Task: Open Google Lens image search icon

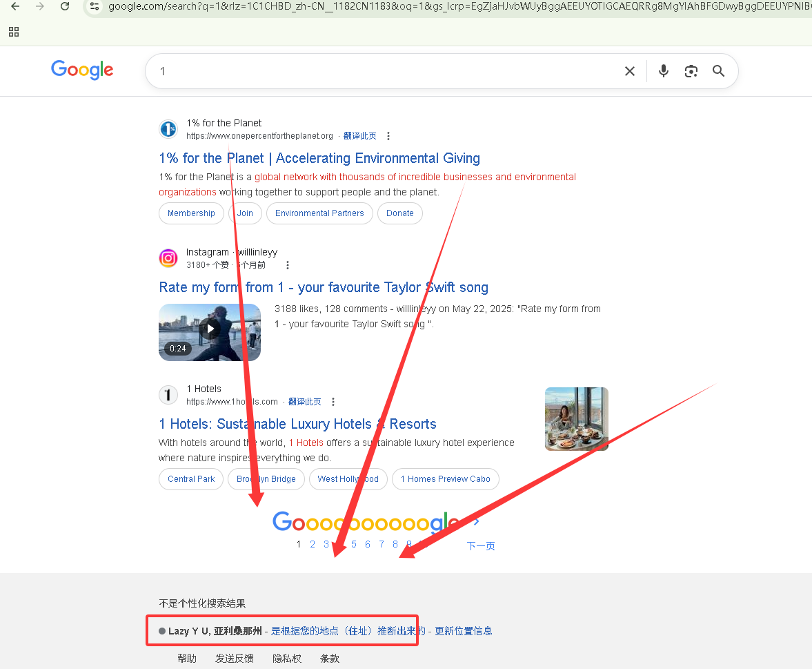Action: 691,71
